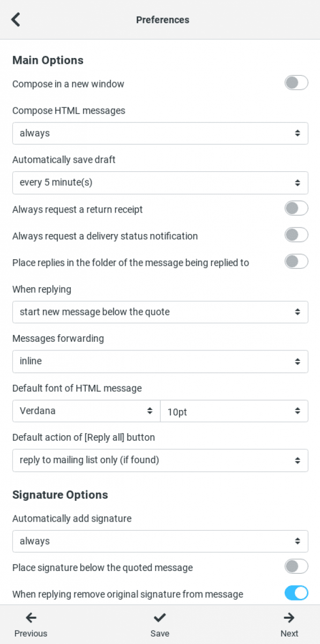Open the Compose HTML messages dropdown

[160, 133]
